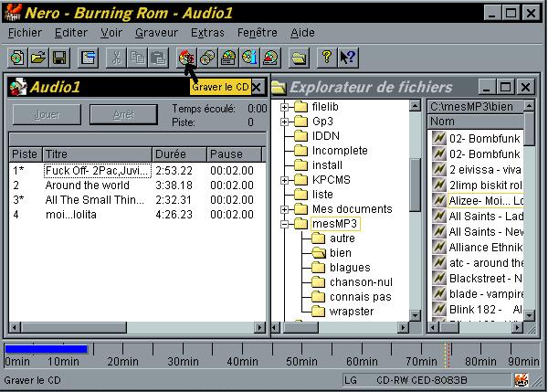This screenshot has width=548, height=392.
Task: Expand the KPCMS folder
Action: [x=284, y=180]
